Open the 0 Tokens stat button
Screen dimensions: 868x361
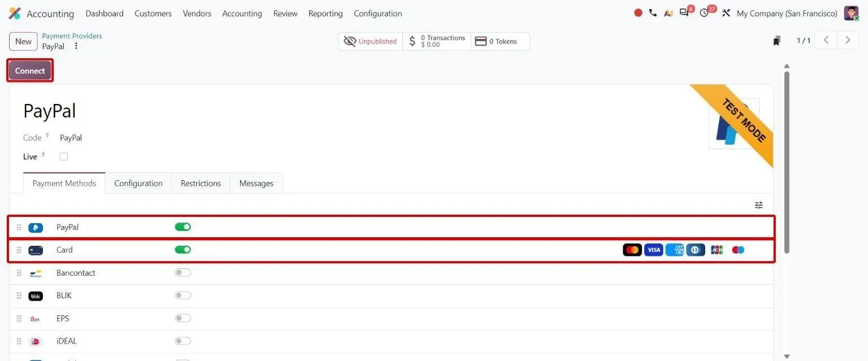point(500,41)
